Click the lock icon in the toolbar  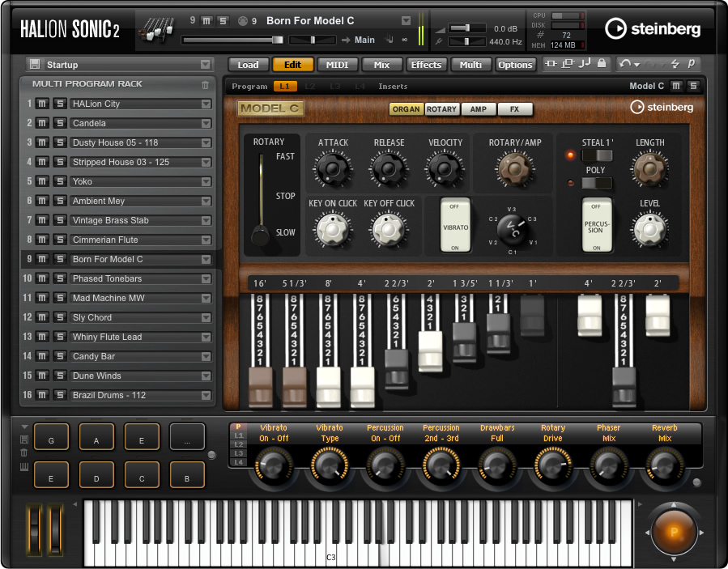tap(602, 64)
